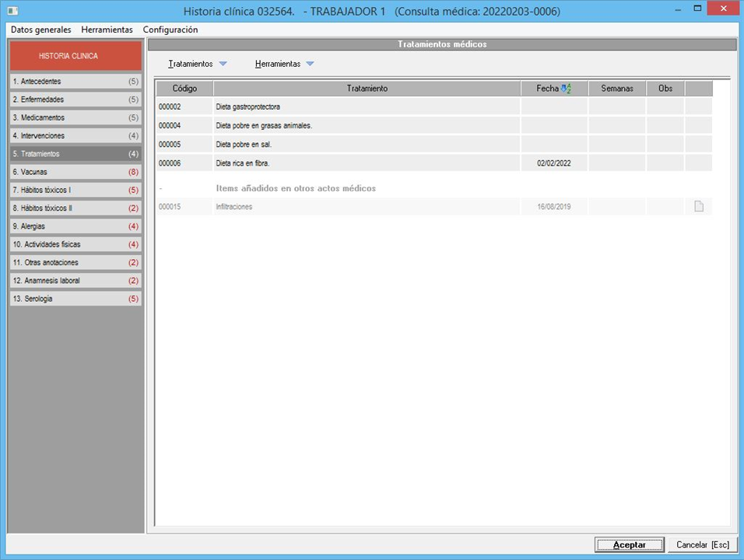Screen dimensions: 744x560
Task: Click the document icon in Infiltraciones row
Action: 698,207
